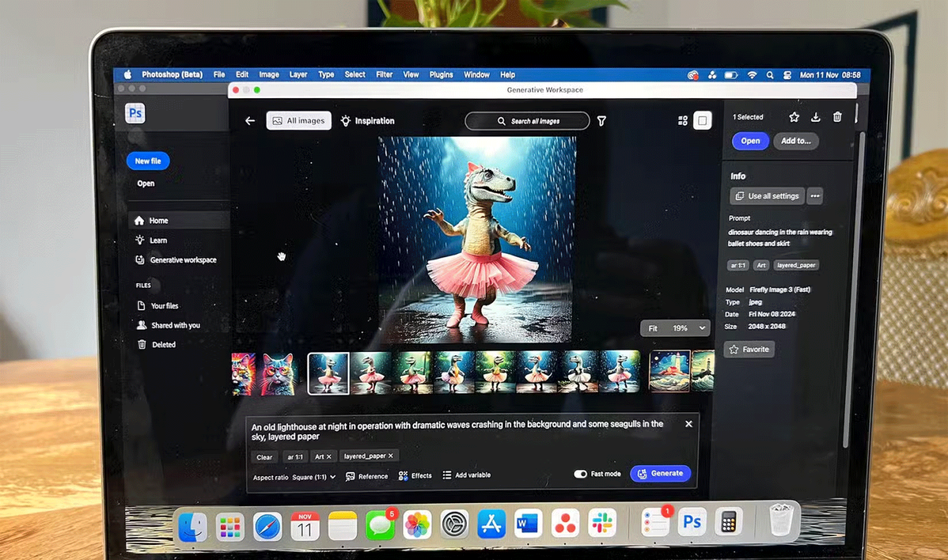Select the single image view toggle
Screen dimensions: 948x560
coord(702,121)
